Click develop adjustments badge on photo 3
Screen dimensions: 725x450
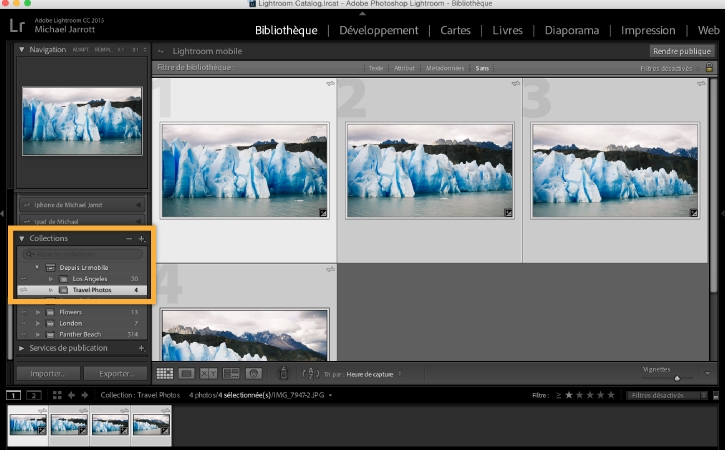click(x=693, y=213)
